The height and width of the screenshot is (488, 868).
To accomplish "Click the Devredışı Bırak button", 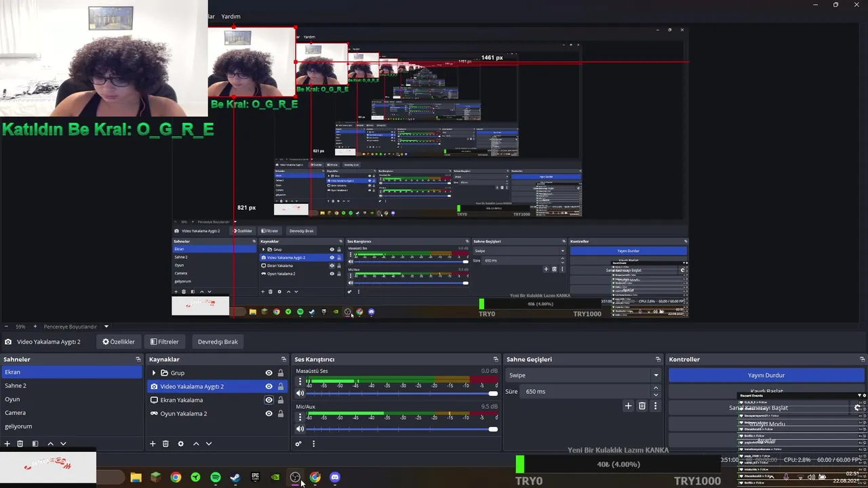I will pos(218,342).
